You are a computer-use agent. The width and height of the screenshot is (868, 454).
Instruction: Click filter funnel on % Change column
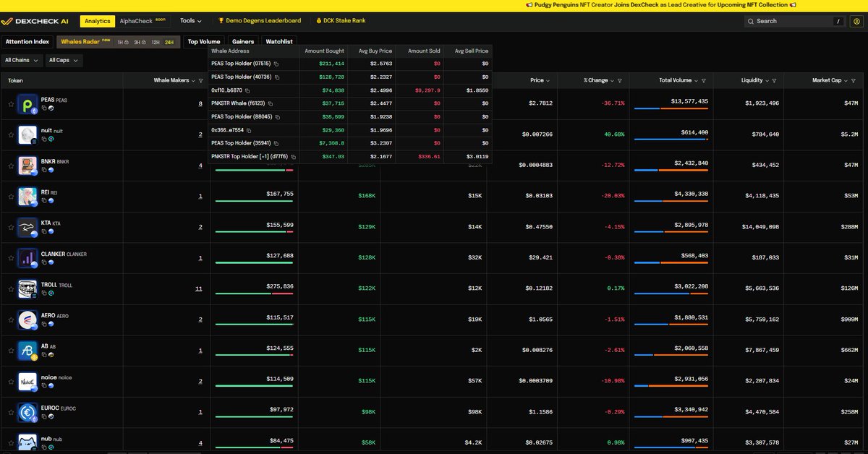pyautogui.click(x=620, y=81)
